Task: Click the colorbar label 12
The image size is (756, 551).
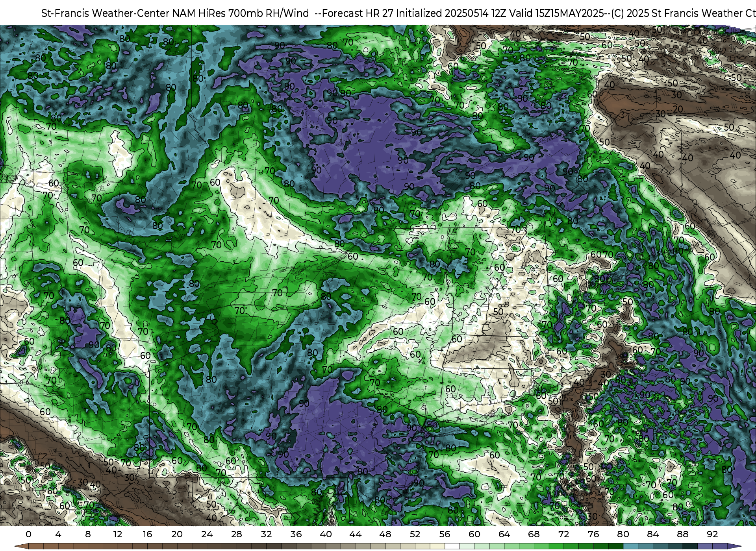Action: tap(118, 534)
